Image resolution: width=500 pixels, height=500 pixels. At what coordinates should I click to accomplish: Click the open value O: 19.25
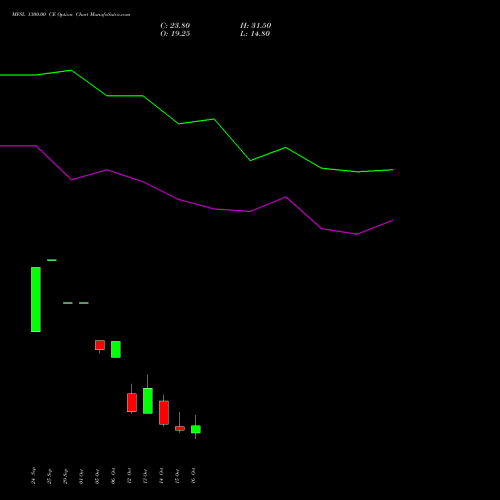(175, 34)
